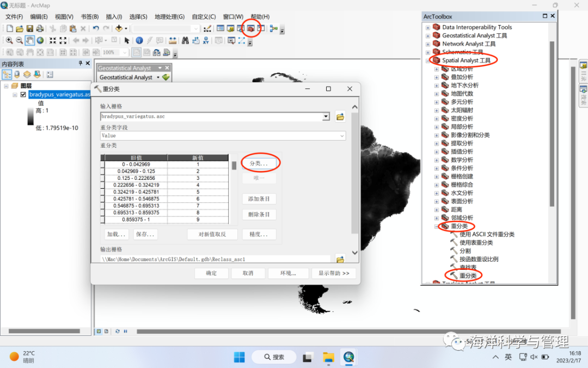This screenshot has height=368, width=588.
Task: Open ArcToolbox with red toolbox icon
Action: [x=251, y=28]
